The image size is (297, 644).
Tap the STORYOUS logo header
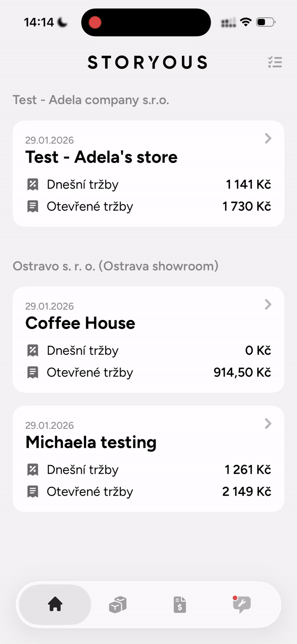[147, 62]
